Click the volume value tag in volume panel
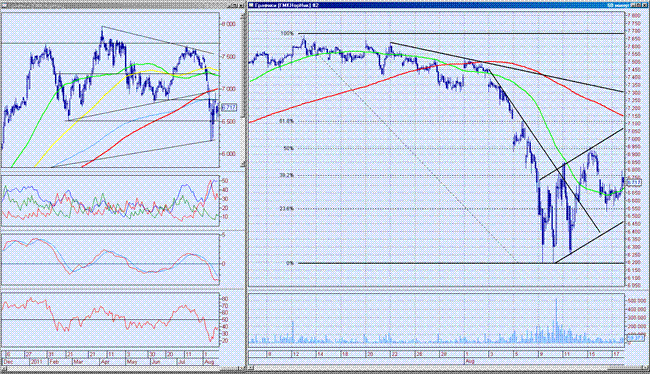This screenshot has width=650, height=374. coord(634,338)
